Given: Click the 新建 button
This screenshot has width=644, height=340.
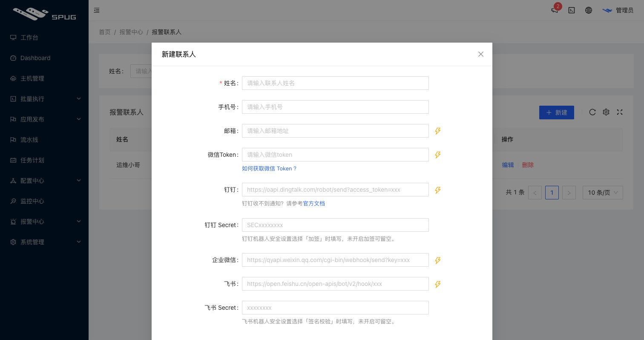Looking at the screenshot, I should coord(557,112).
